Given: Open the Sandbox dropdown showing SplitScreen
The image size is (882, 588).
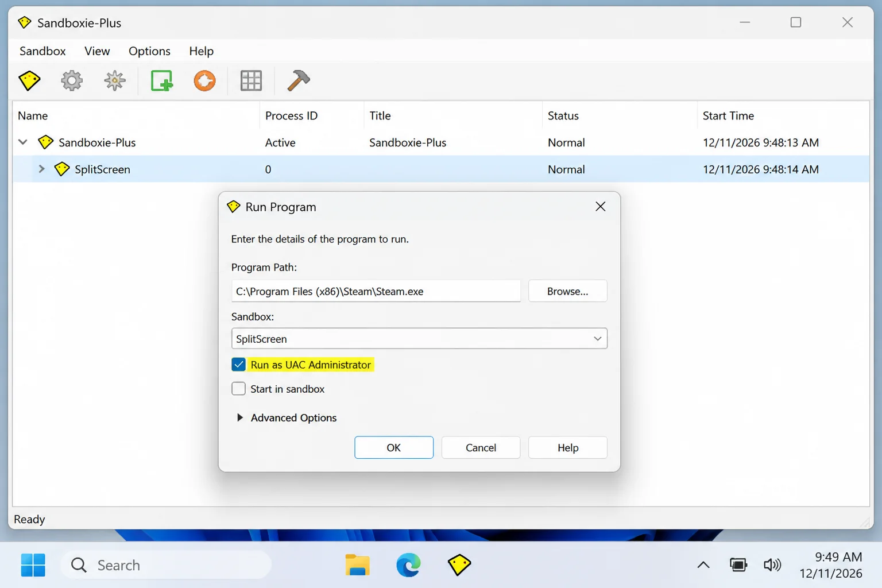Looking at the screenshot, I should pos(419,339).
